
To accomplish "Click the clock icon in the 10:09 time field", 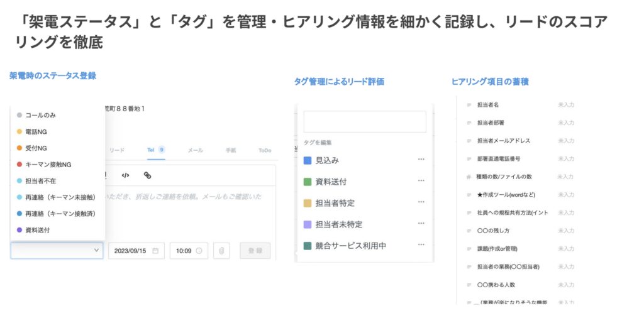I will pyautogui.click(x=199, y=251).
